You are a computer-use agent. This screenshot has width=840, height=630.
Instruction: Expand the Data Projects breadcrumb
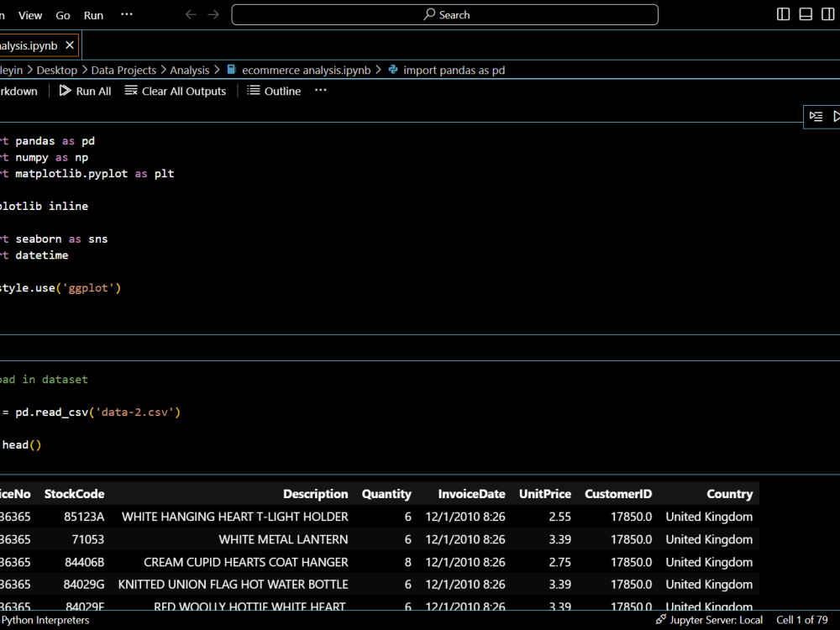pos(123,70)
